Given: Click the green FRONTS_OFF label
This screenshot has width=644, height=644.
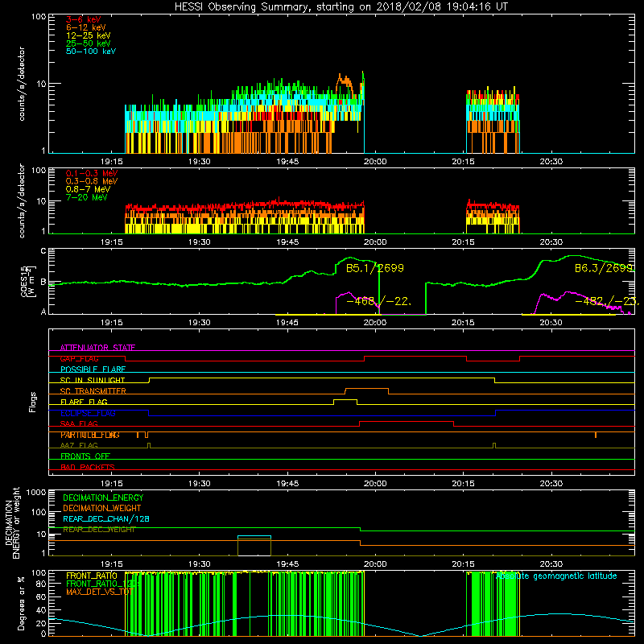Looking at the screenshot, I should [85, 456].
